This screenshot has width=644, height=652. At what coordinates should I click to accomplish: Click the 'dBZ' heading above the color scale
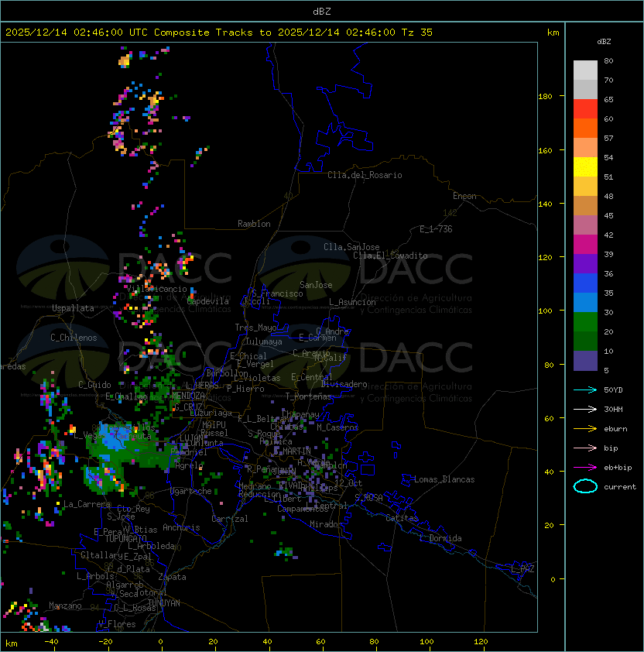pyautogui.click(x=604, y=42)
